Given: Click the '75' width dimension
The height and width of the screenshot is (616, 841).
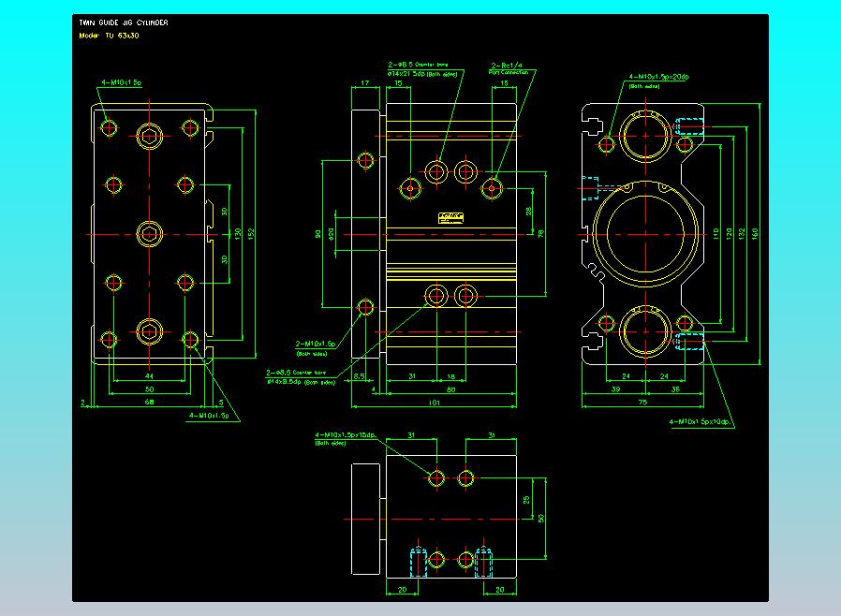Looking at the screenshot, I should [642, 403].
